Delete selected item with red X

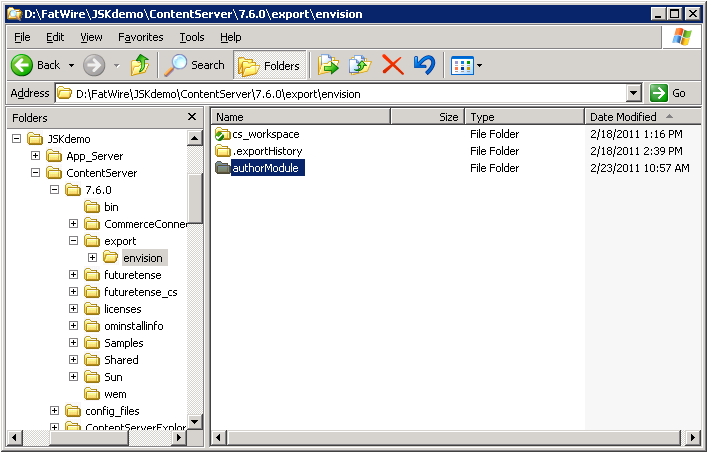(x=392, y=65)
